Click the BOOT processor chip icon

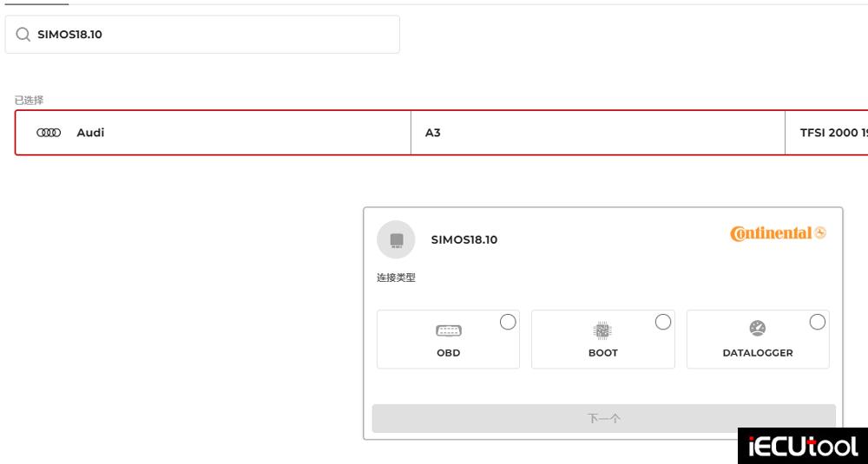[x=602, y=330]
